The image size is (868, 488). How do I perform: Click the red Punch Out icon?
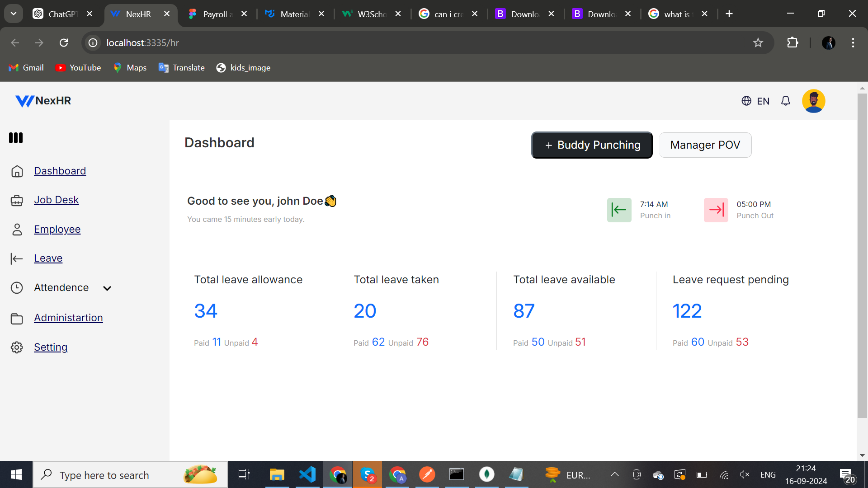[716, 210]
